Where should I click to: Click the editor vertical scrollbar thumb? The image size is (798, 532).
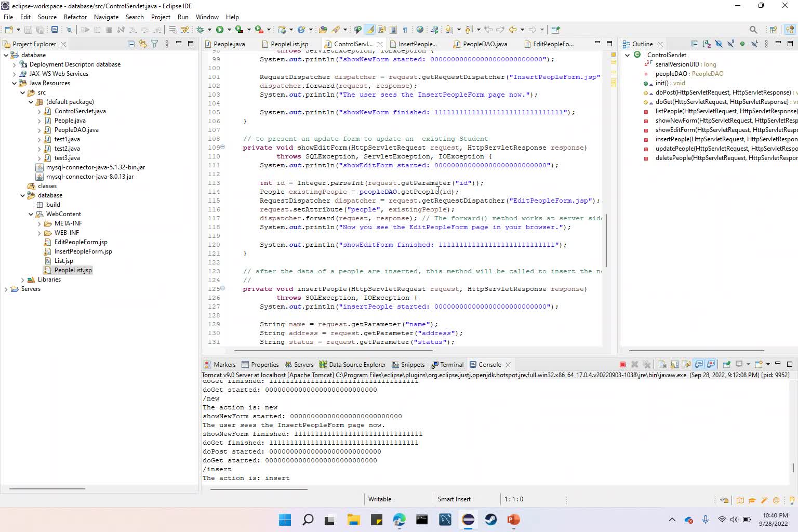[x=606, y=241]
